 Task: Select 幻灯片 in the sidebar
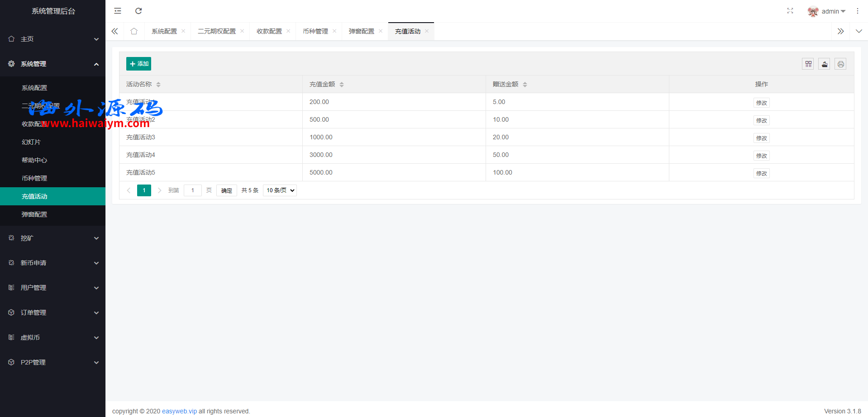(x=31, y=142)
